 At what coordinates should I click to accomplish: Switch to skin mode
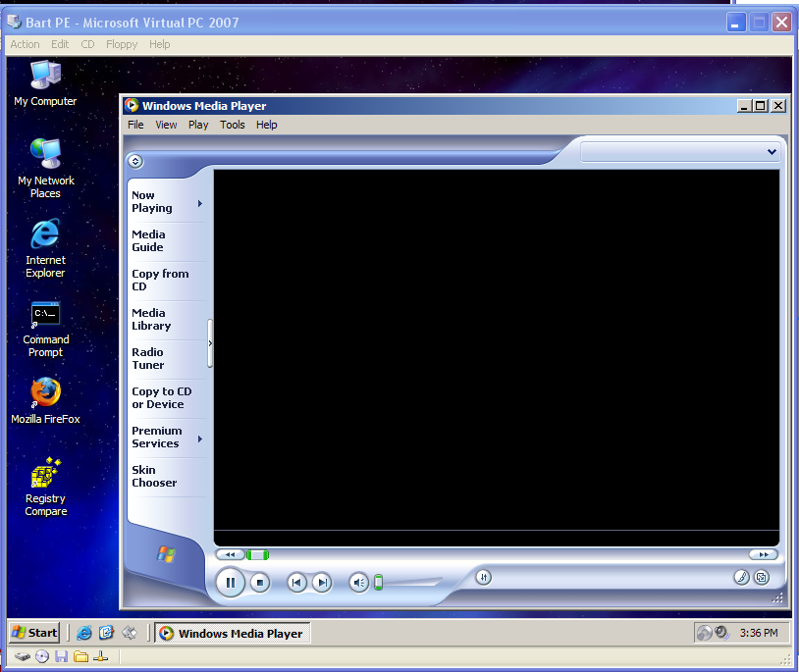[x=761, y=578]
